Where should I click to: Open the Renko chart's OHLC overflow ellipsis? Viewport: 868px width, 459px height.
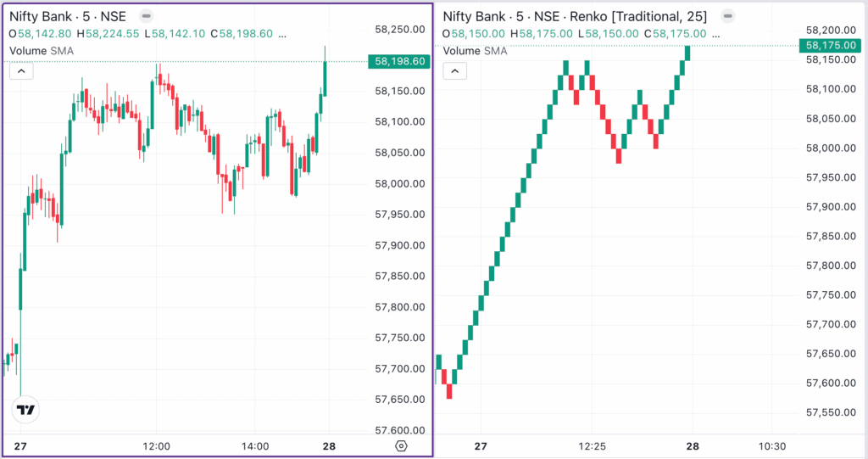coord(716,34)
